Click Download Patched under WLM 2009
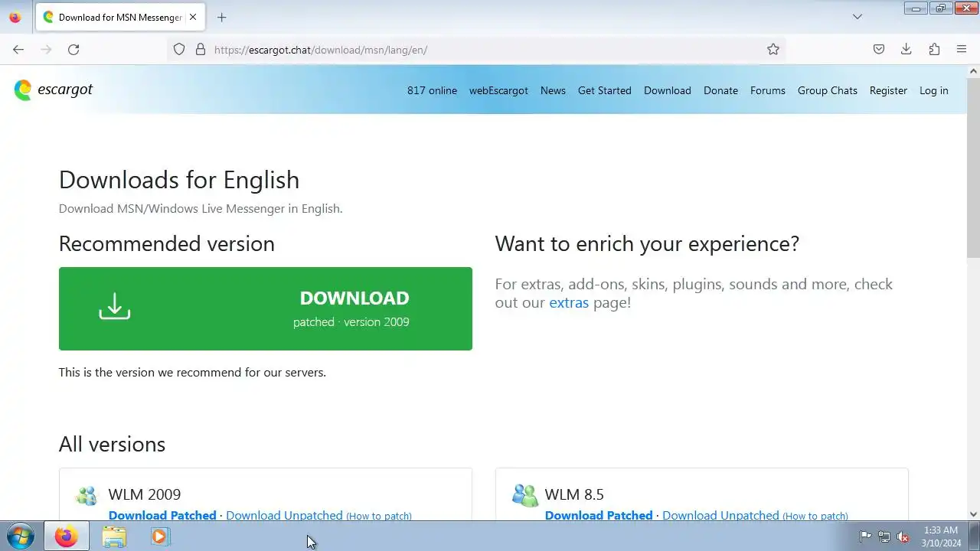Screen dimensions: 980x551 pos(162,515)
